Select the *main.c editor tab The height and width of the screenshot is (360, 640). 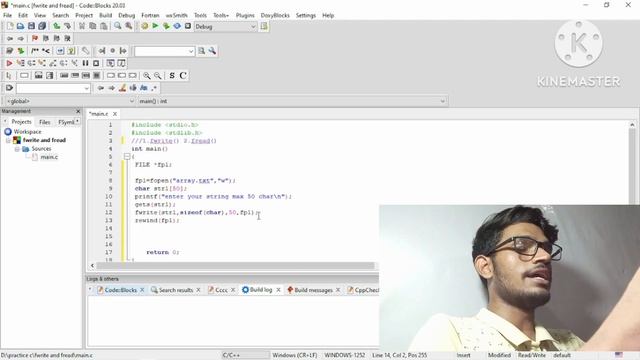tap(99, 114)
